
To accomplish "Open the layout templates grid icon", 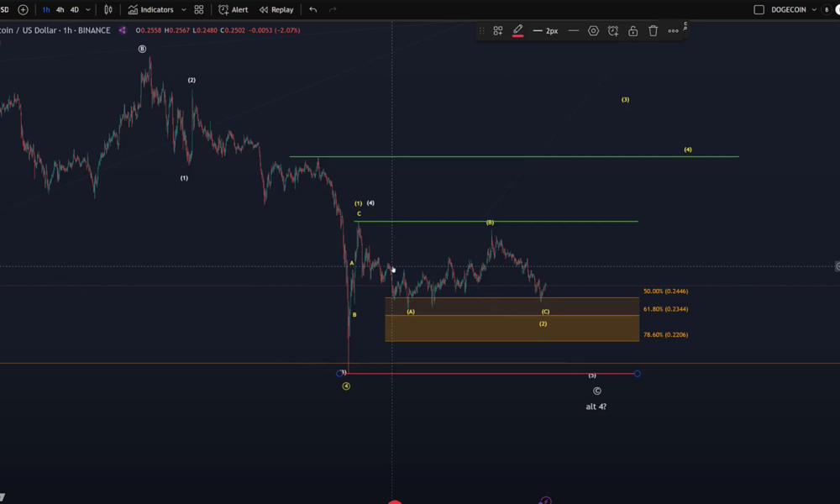I will click(199, 10).
